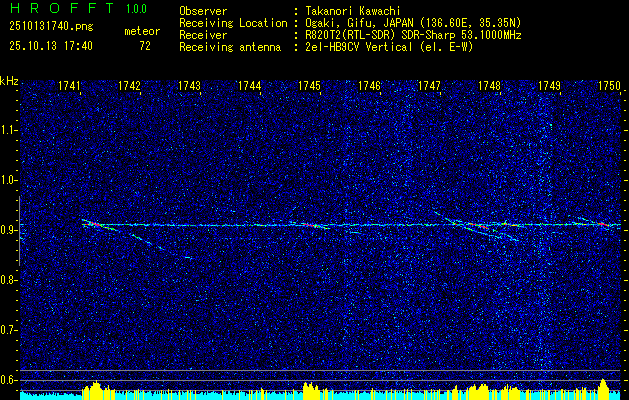Click the yellow signal level peak below 1745
Viewport: 629px width, 400px height.
tap(310, 390)
